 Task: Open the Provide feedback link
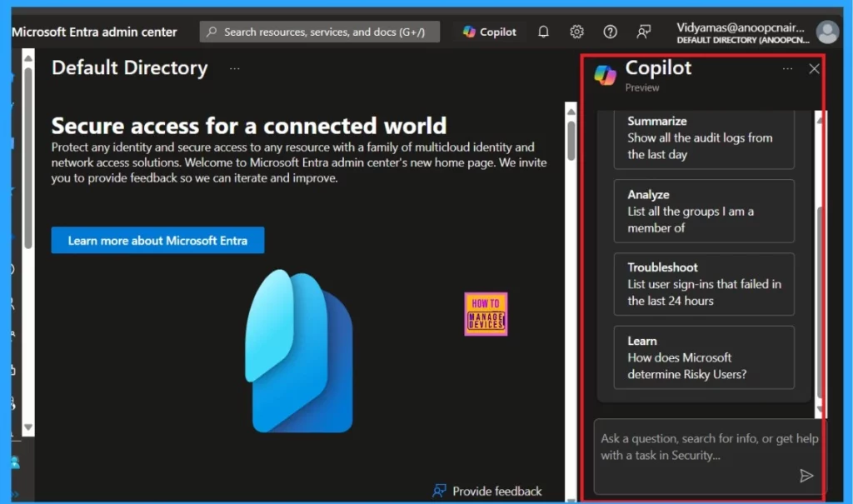tap(487, 491)
